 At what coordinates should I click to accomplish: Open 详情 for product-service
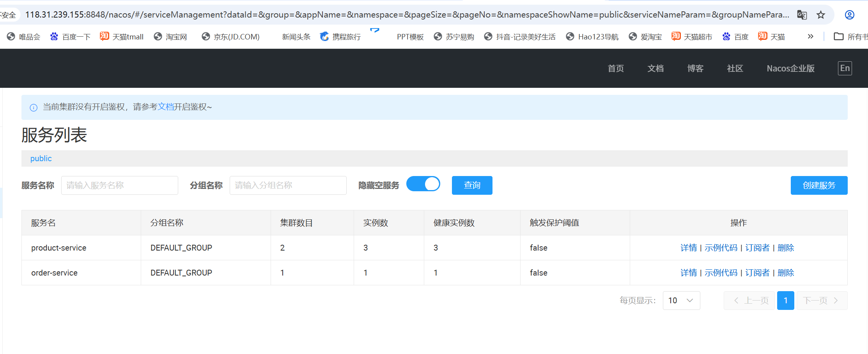(689, 248)
